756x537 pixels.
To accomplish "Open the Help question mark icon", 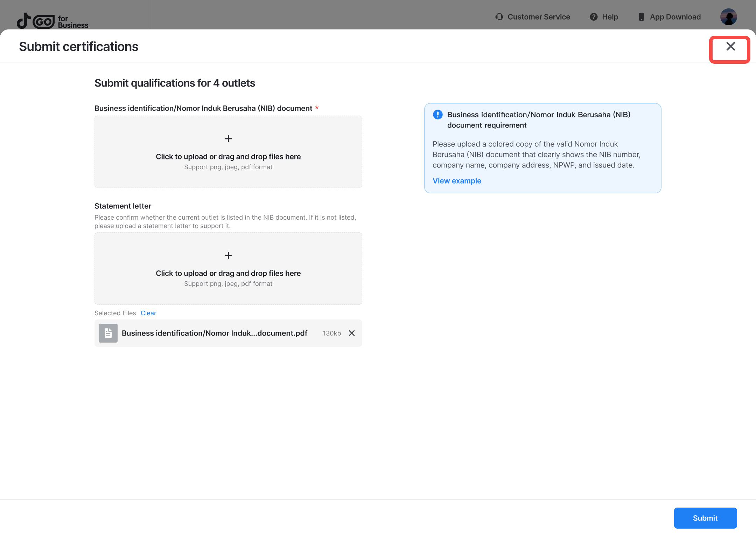I will click(594, 17).
